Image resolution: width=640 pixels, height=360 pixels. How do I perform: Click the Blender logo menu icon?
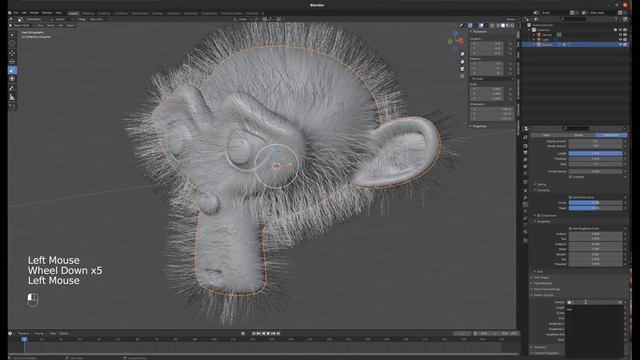click(x=10, y=13)
